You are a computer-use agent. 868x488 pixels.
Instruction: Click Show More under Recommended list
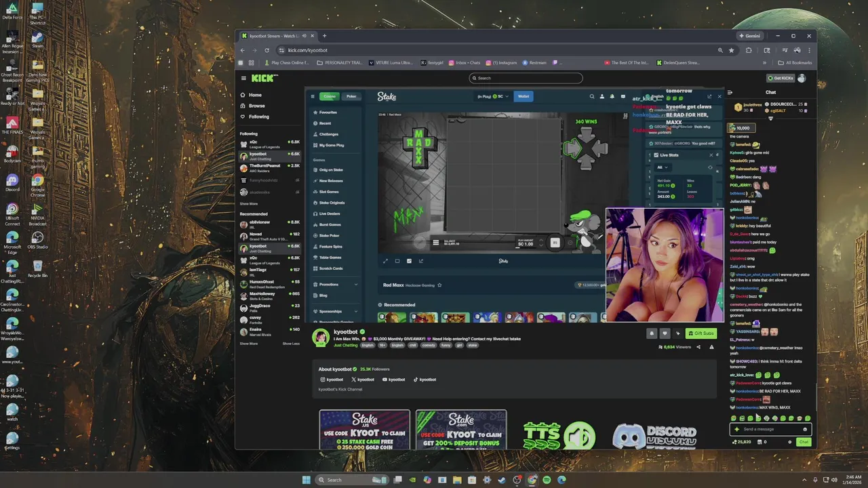(x=248, y=344)
